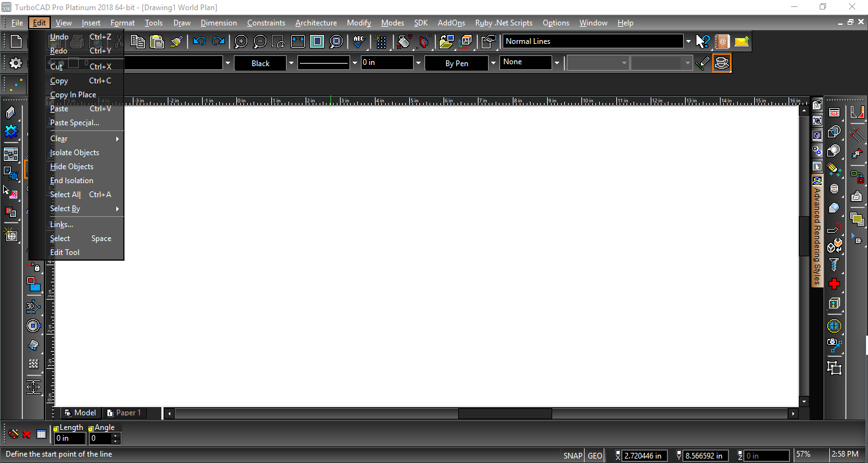Open the address book icon
This screenshot has height=463, width=868.
tap(722, 41)
